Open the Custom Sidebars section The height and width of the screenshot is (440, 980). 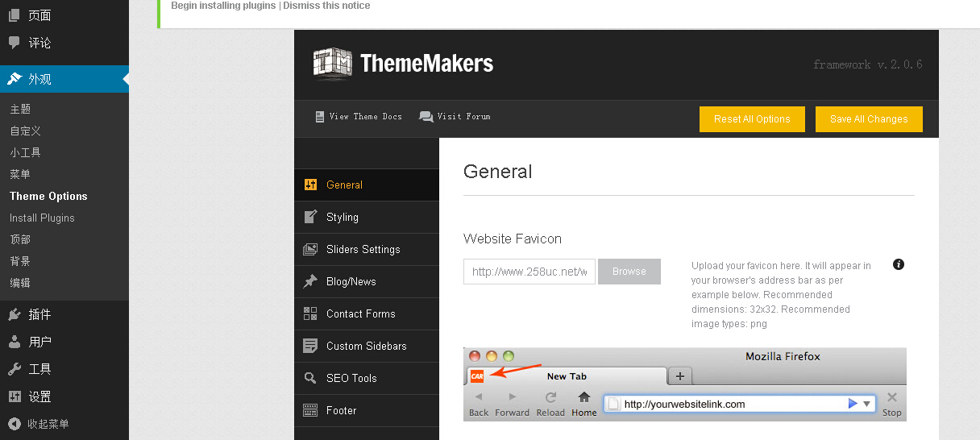[366, 346]
